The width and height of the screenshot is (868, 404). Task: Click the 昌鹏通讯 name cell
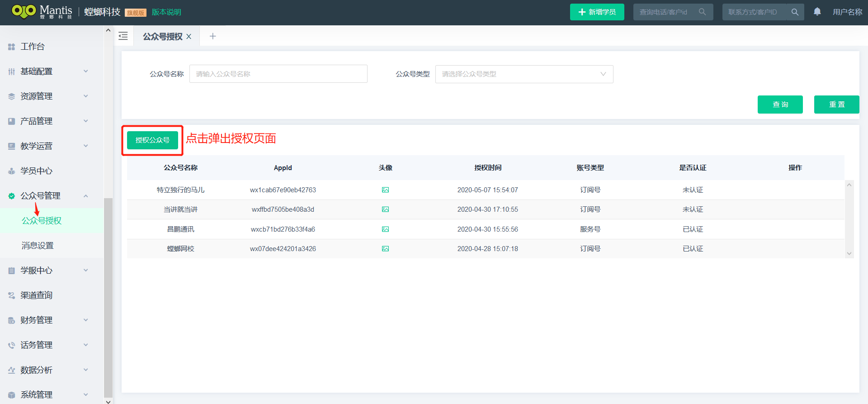coord(180,229)
